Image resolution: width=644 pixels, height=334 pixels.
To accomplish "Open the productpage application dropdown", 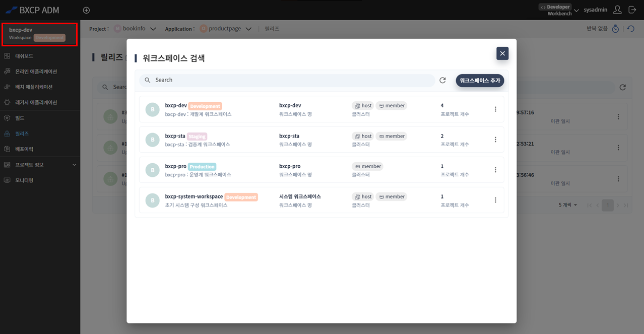I will 226,29.
